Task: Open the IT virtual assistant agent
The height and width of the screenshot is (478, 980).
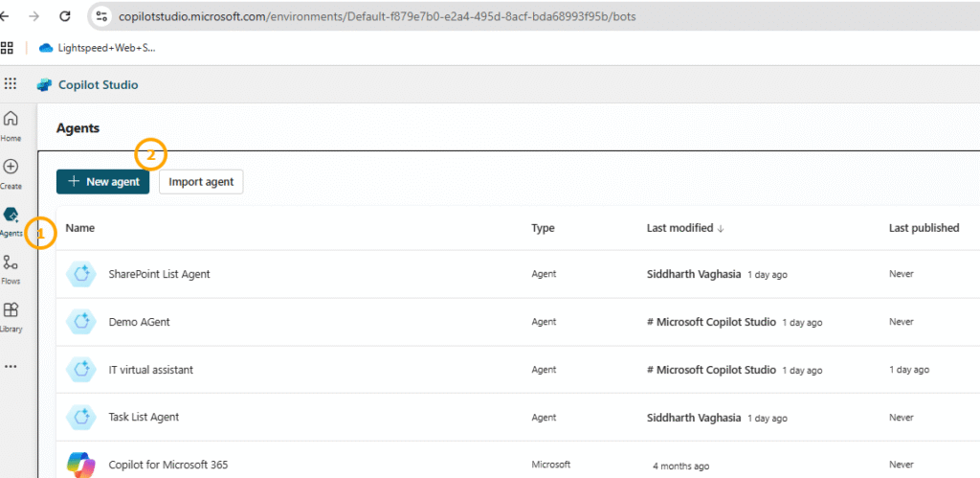Action: pos(151,370)
